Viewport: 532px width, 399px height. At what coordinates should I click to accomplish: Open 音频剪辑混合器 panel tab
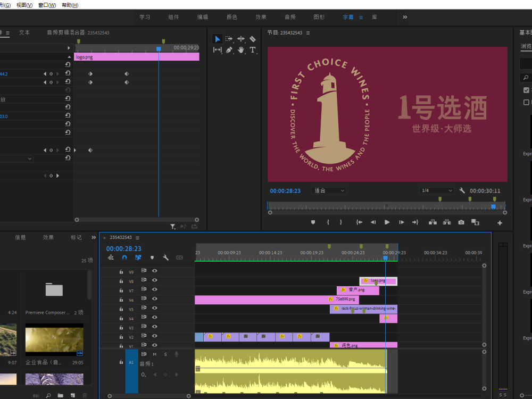pos(78,32)
